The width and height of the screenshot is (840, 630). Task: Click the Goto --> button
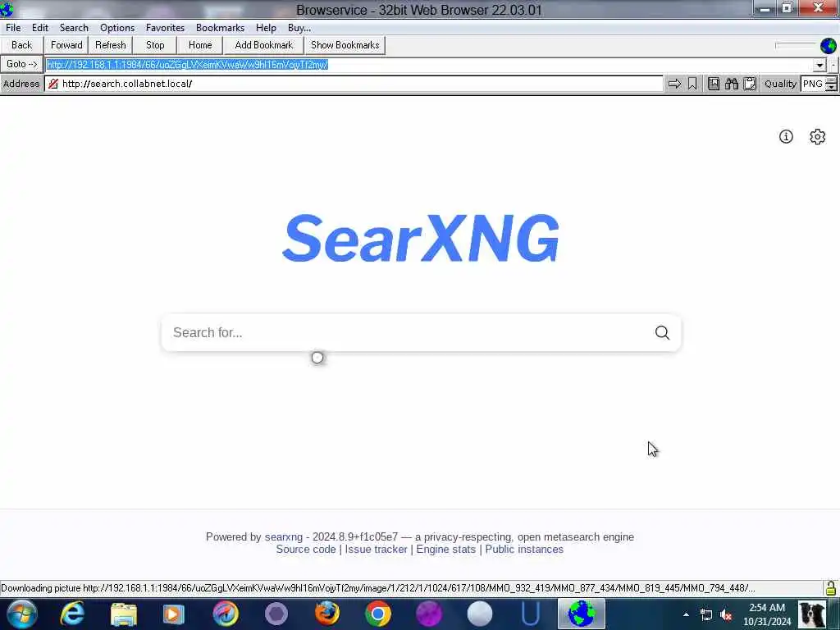point(22,64)
